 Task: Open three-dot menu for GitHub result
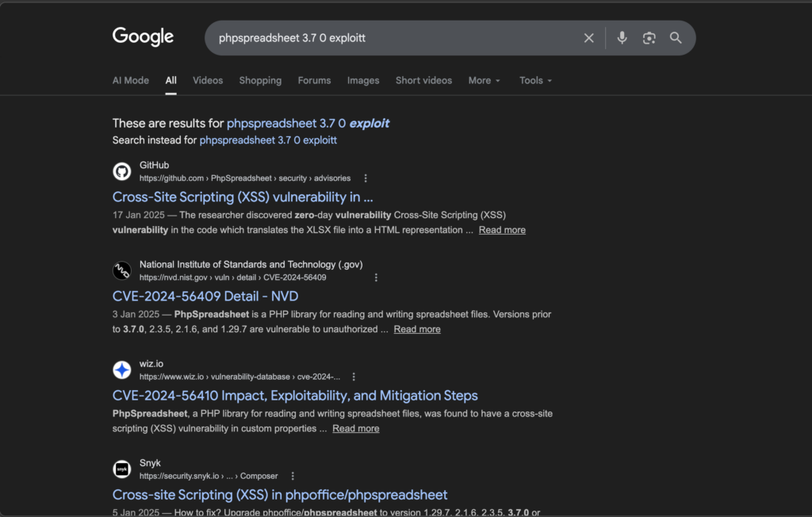366,178
